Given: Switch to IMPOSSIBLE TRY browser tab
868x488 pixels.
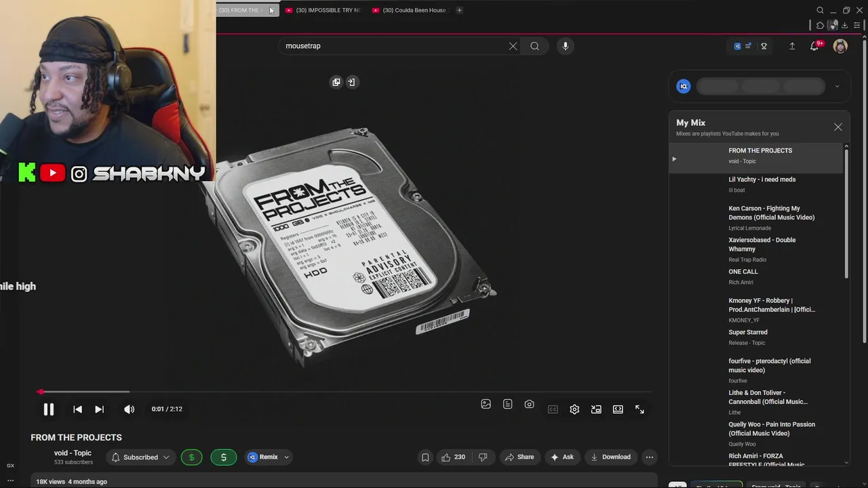Looking at the screenshot, I should tap(323, 10).
